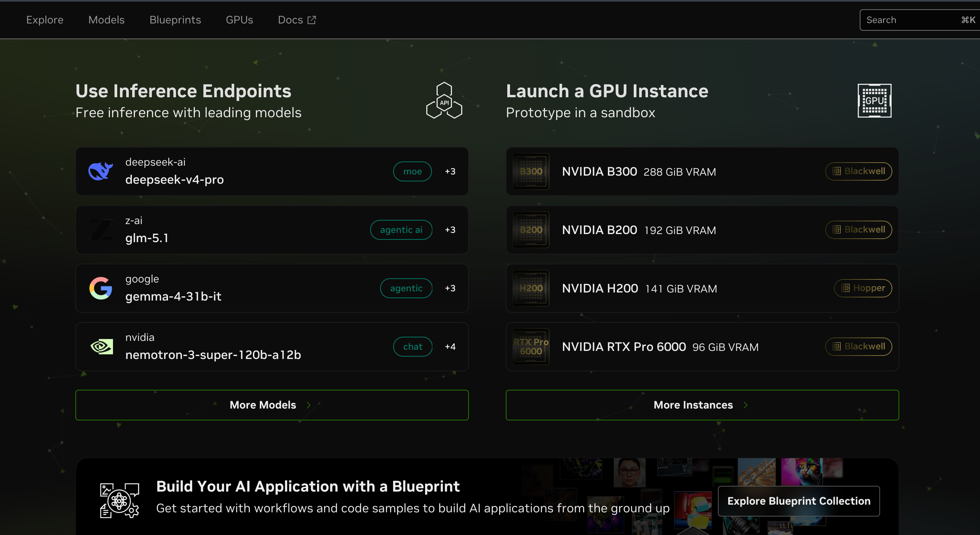980x535 pixels.
Task: Open the Explore nav item
Action: (45, 20)
